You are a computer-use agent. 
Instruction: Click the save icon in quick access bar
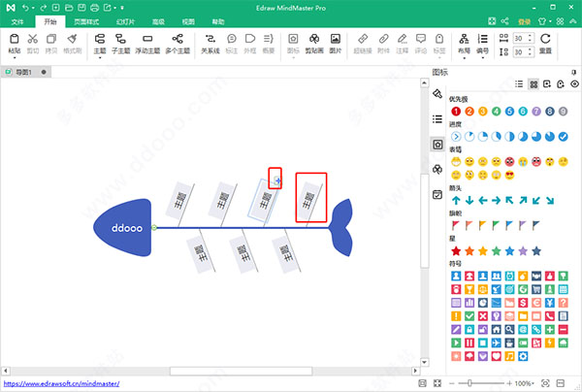pos(81,8)
